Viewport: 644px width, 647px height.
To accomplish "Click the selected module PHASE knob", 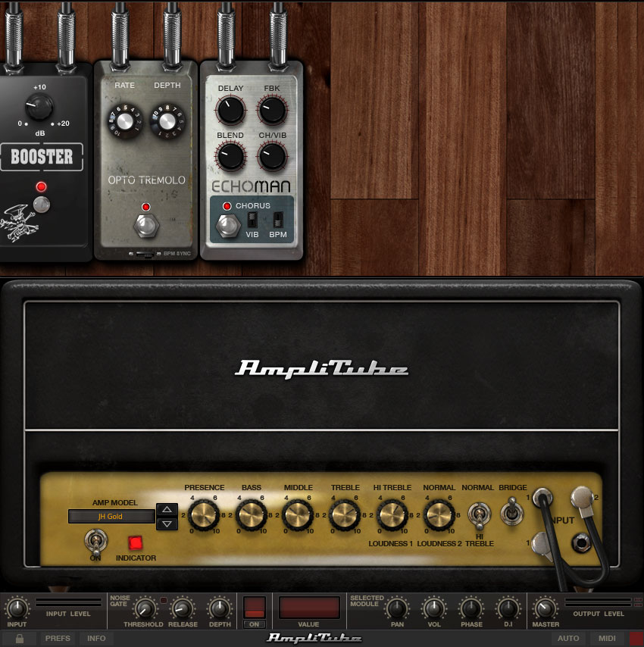I will point(471,608).
